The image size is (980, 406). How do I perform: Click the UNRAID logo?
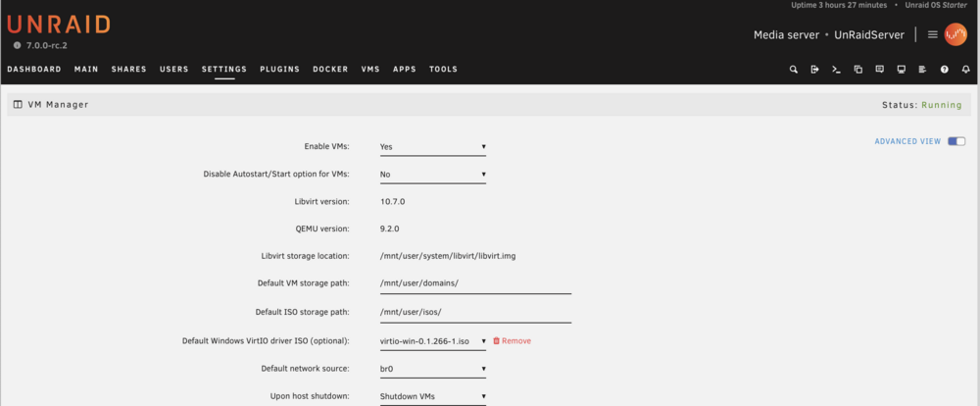(59, 24)
